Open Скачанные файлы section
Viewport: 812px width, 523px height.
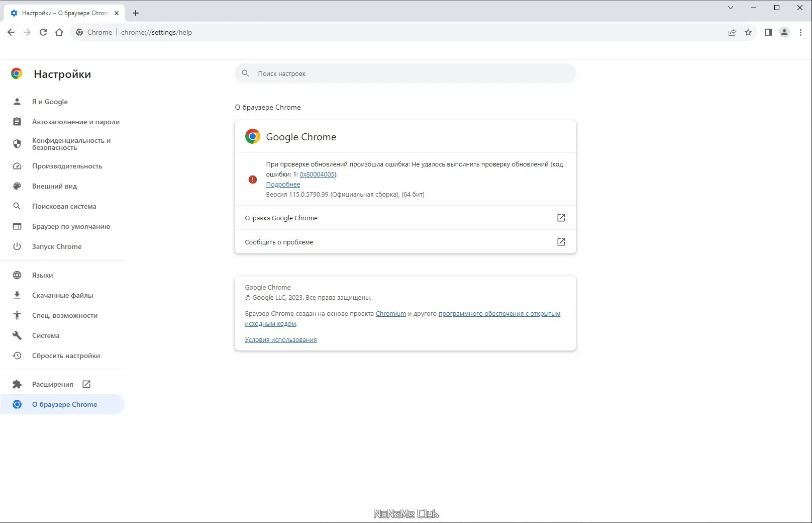63,295
